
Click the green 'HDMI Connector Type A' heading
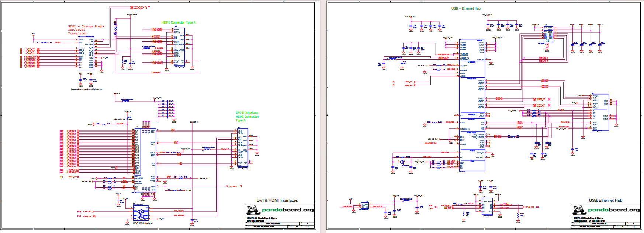coord(179,22)
